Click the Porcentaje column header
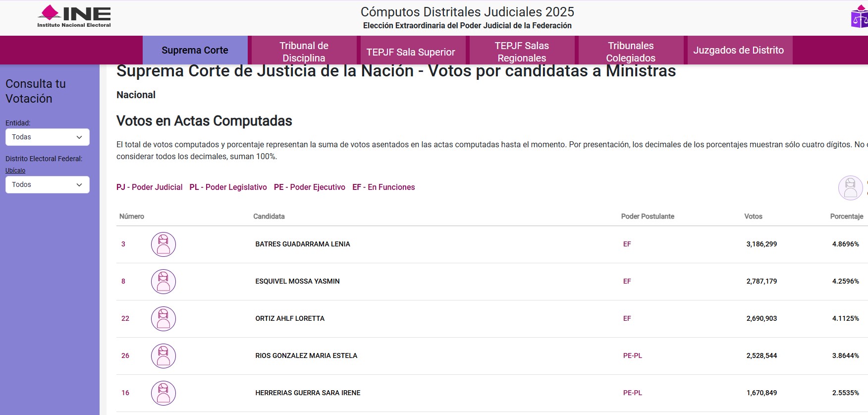 click(846, 216)
